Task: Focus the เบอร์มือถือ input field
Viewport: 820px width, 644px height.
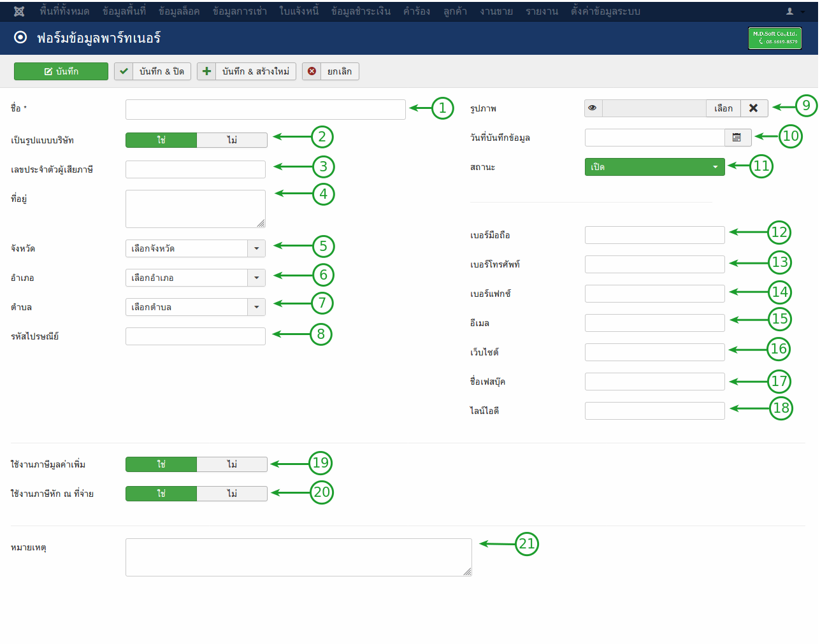Action: (655, 235)
